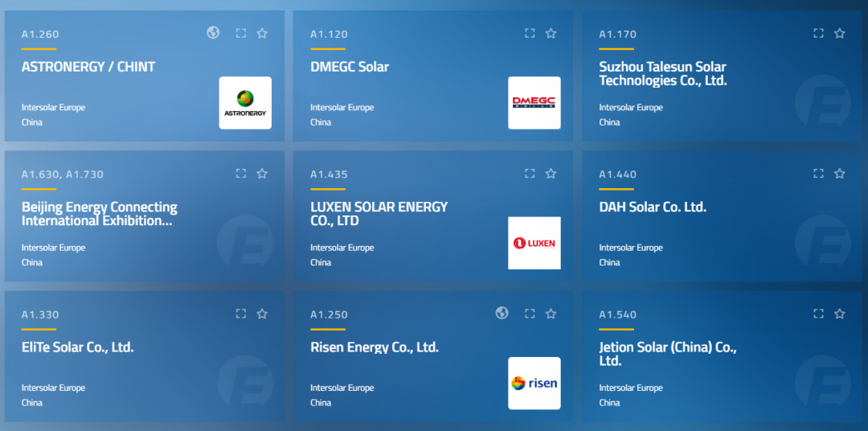This screenshot has height=431, width=868.
Task: Expand the LUXEN SOLAR ENERGY card
Action: [530, 174]
